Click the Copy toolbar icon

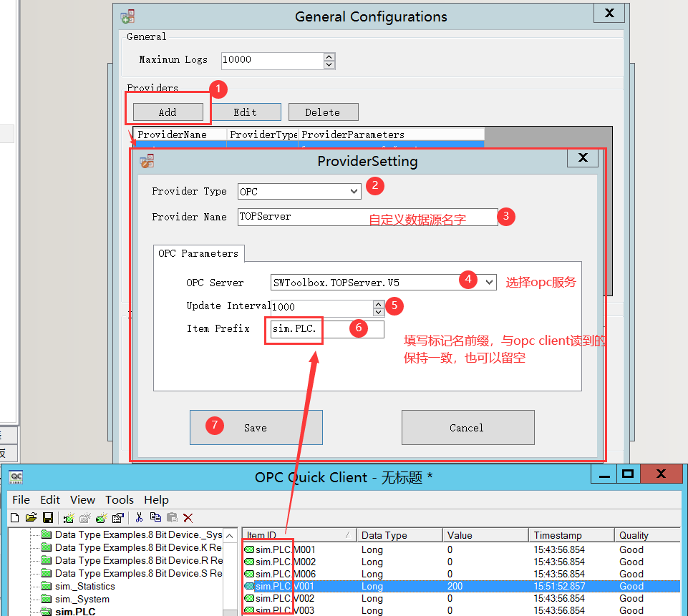[x=155, y=517]
